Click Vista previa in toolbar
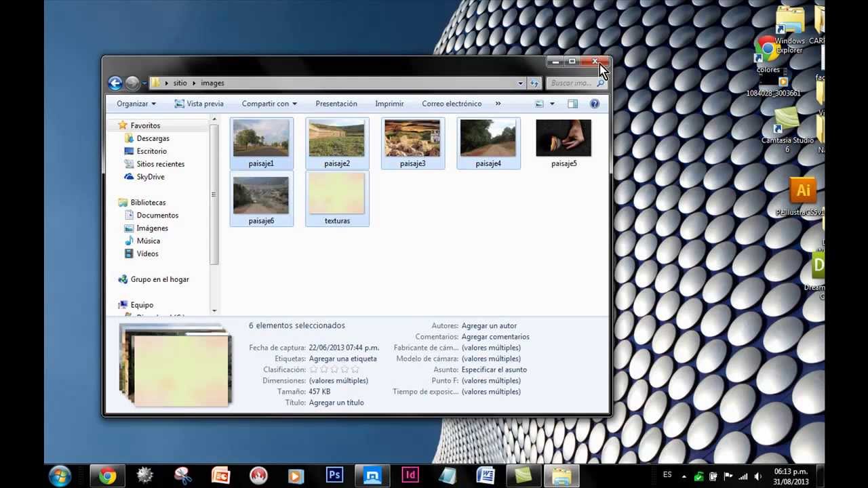 199,104
